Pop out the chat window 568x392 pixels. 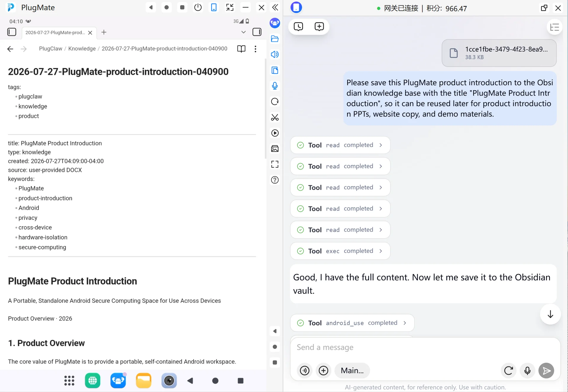(544, 8)
